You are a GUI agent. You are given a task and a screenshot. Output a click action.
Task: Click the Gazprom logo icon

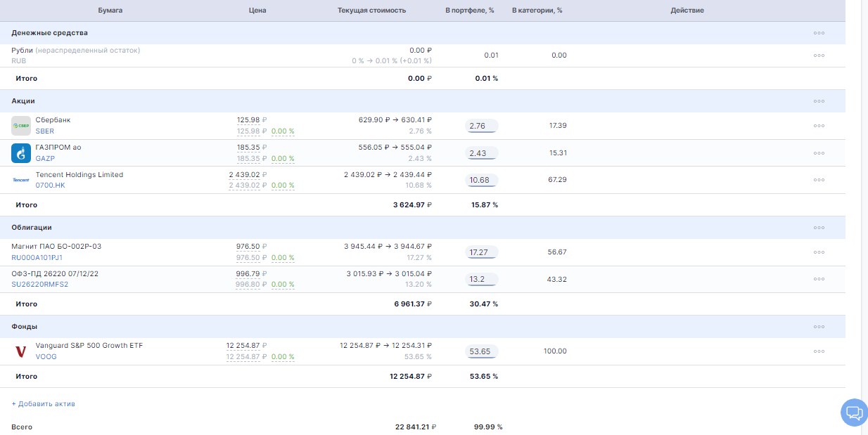pos(21,152)
